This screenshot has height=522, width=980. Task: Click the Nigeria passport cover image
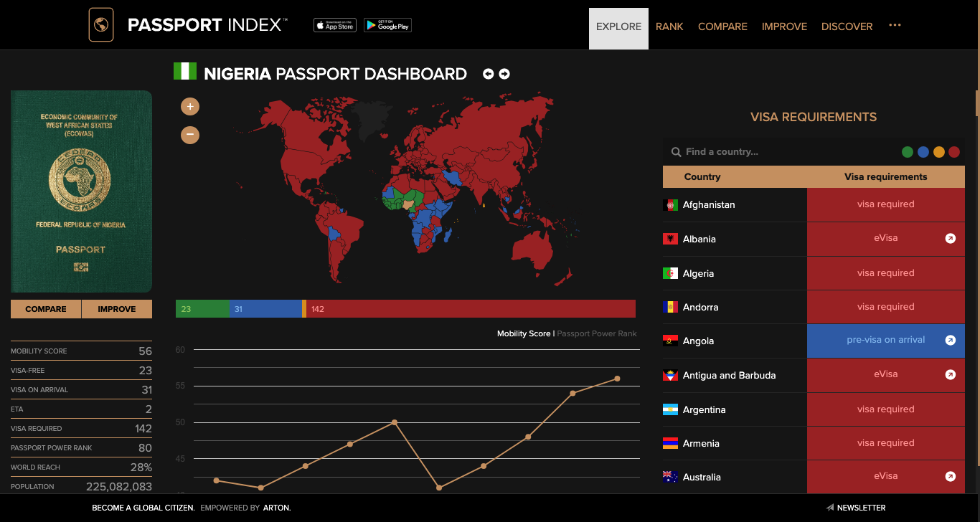click(x=81, y=191)
